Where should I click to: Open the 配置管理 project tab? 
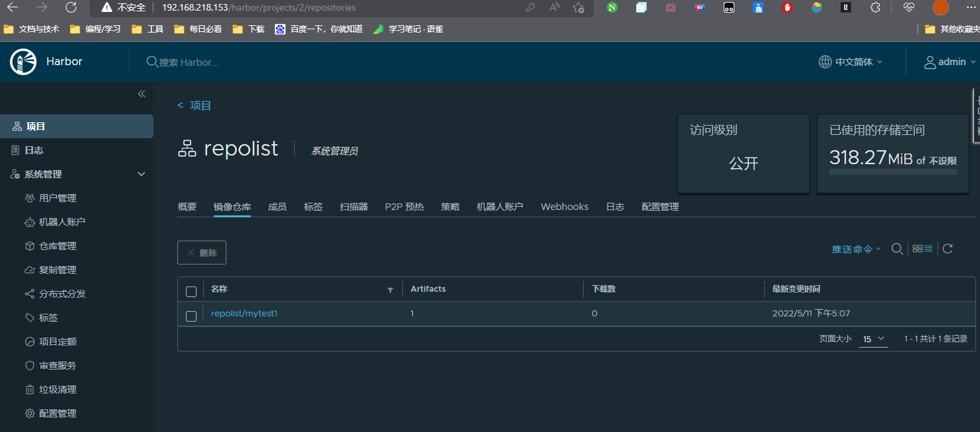[660, 207]
